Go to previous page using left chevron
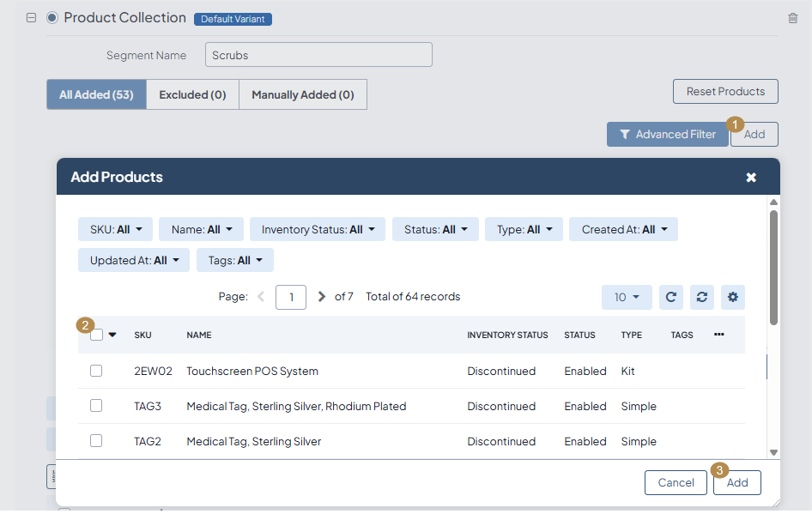The height and width of the screenshot is (526, 812). tap(261, 297)
